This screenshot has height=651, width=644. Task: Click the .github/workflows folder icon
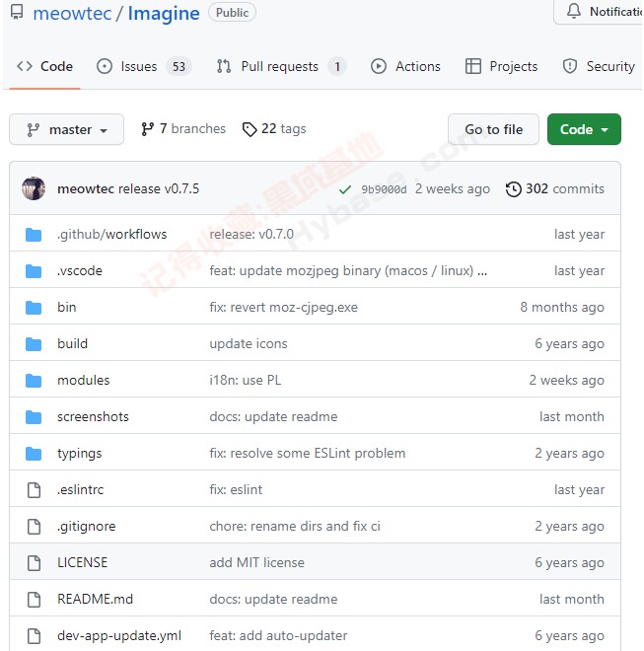click(34, 235)
